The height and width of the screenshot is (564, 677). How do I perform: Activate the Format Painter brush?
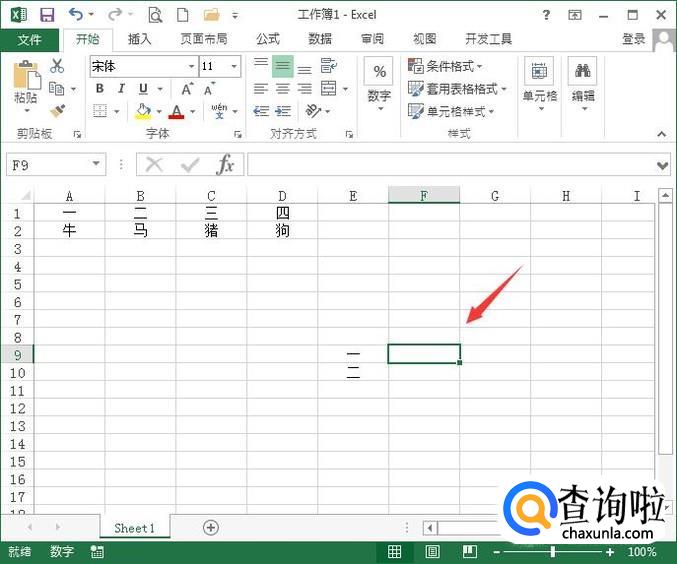(x=57, y=111)
